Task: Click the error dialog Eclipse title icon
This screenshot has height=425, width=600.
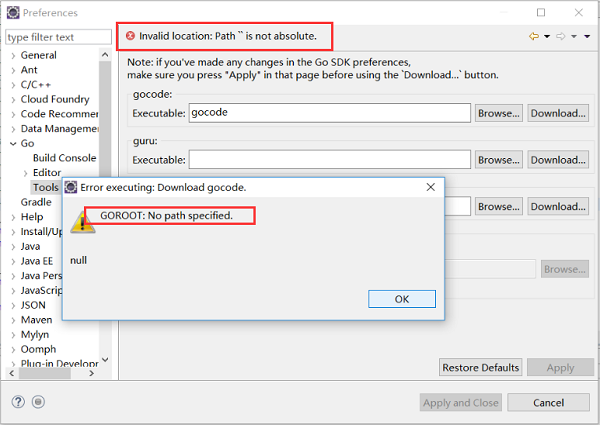Action: (x=70, y=187)
